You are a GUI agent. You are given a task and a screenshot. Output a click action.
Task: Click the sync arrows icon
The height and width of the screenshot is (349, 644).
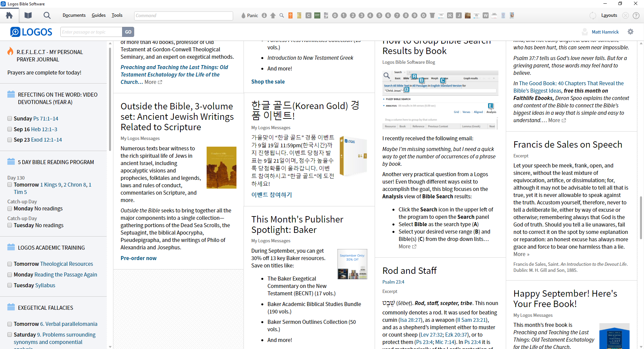[593, 15]
